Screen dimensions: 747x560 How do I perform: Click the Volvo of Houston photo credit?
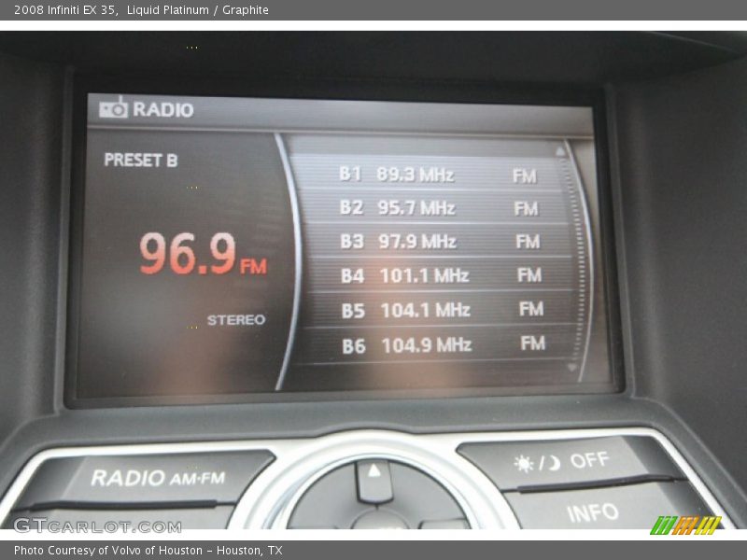148,551
